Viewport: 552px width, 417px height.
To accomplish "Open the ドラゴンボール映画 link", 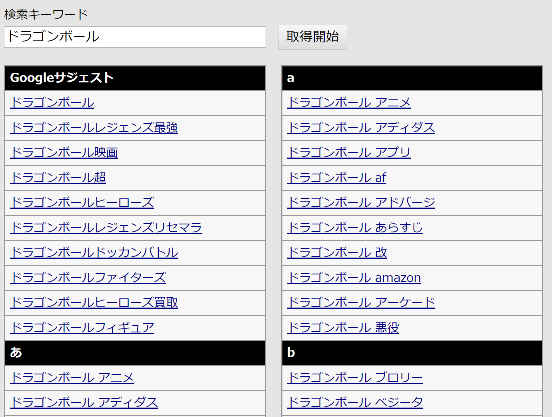I will [x=64, y=153].
